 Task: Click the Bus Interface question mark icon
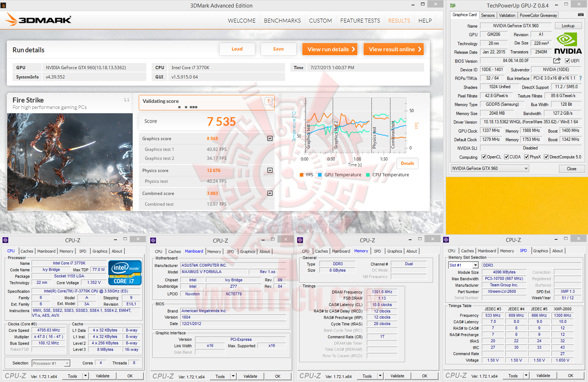pos(580,78)
